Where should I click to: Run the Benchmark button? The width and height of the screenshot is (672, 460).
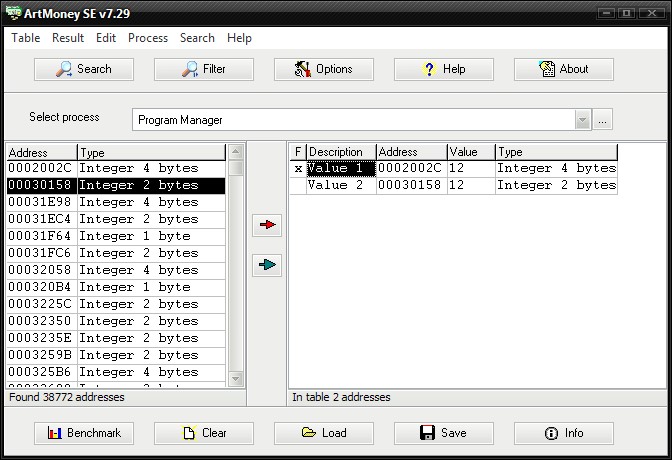(x=84, y=433)
